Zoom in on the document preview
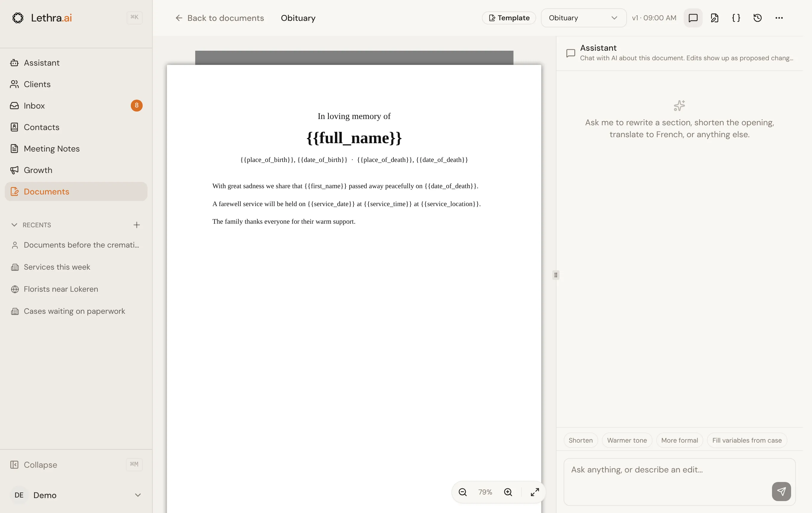 click(x=508, y=492)
